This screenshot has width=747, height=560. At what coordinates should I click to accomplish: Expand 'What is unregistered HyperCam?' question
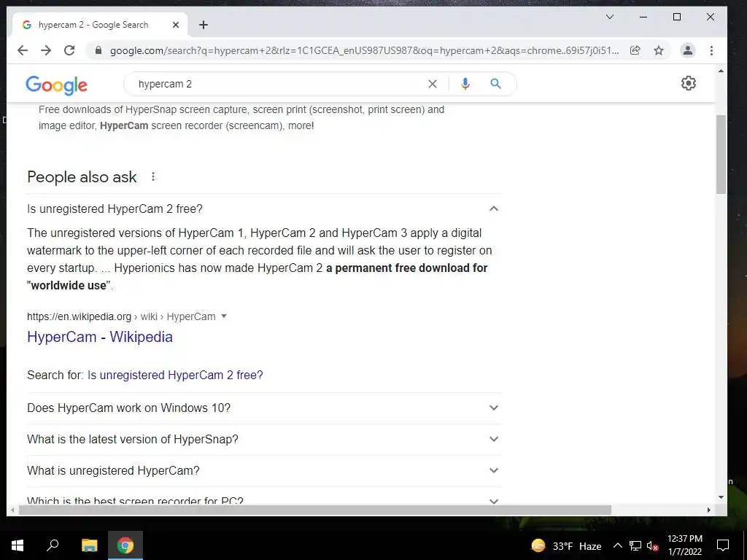point(264,470)
